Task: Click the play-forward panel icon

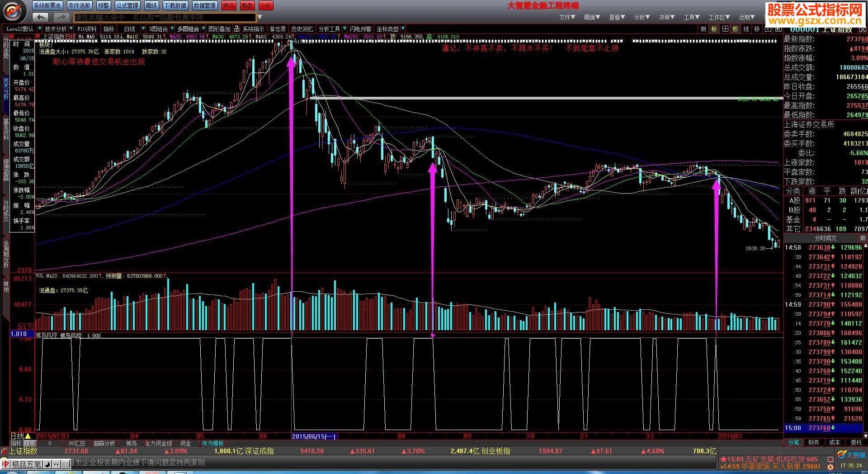Action: 778,29
